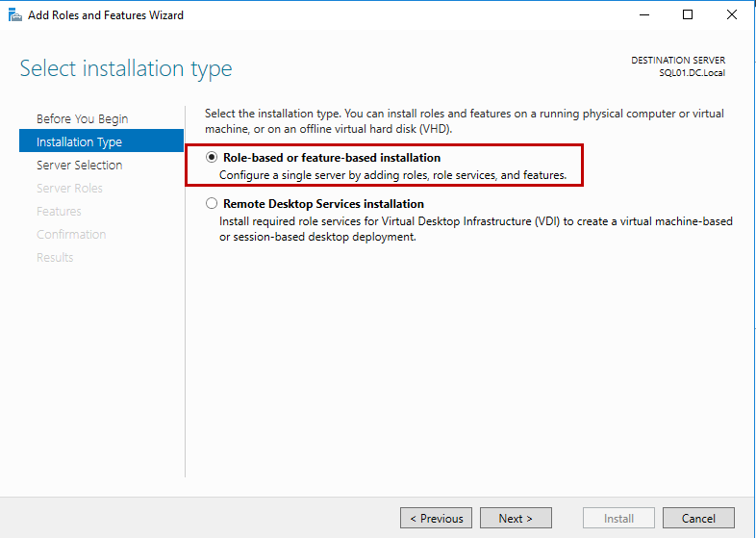The image size is (756, 538).
Task: Go to Before You Begin step
Action: (x=82, y=119)
